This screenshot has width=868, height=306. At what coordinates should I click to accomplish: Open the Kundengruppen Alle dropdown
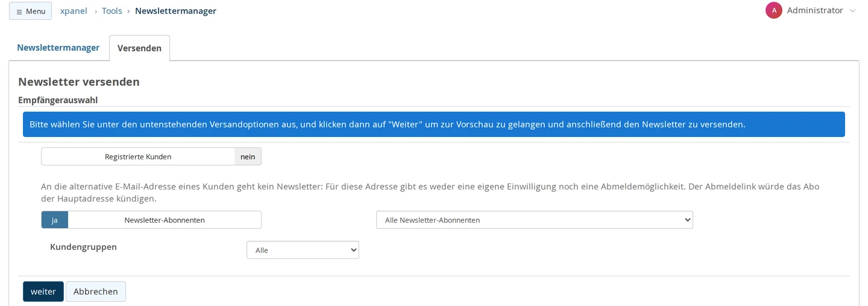303,250
